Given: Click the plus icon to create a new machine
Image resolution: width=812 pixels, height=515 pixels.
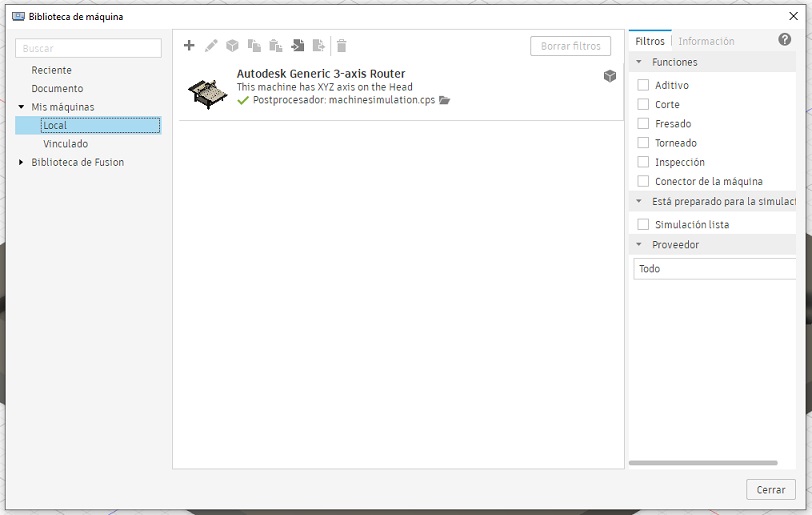Looking at the screenshot, I should [x=189, y=46].
